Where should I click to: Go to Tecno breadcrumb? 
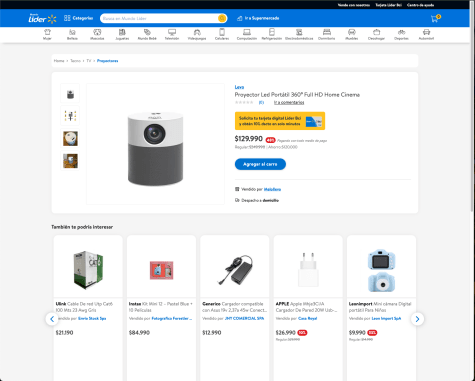click(75, 61)
